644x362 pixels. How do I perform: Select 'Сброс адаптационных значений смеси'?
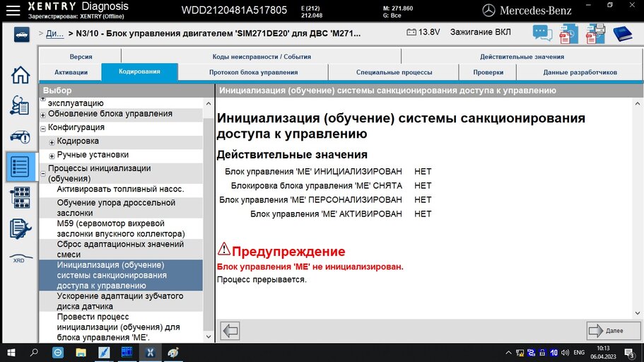[x=121, y=250]
